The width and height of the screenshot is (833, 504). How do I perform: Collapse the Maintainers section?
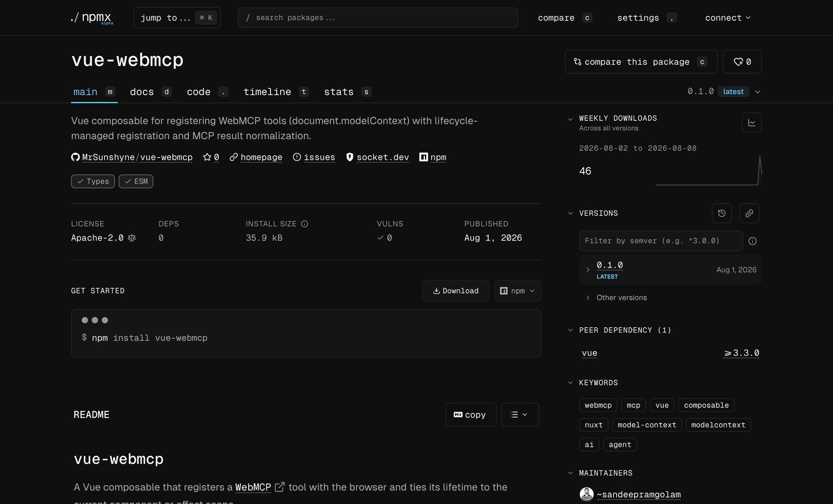click(x=570, y=473)
